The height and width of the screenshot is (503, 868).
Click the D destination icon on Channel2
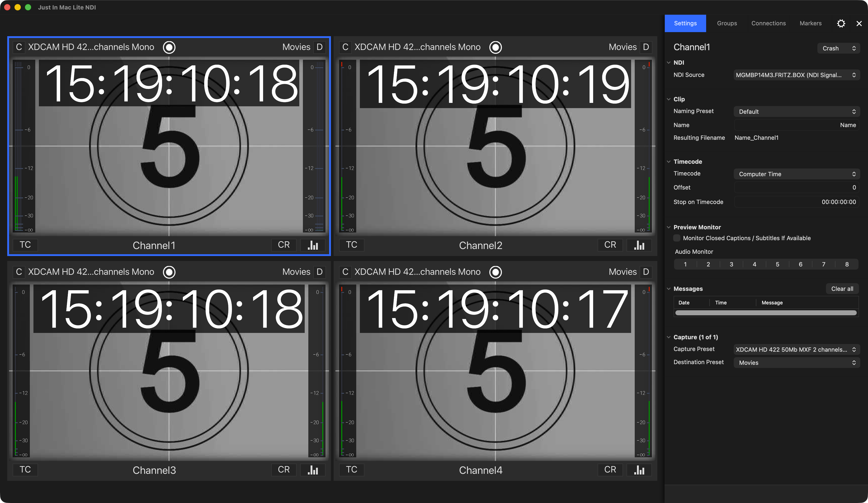click(646, 47)
